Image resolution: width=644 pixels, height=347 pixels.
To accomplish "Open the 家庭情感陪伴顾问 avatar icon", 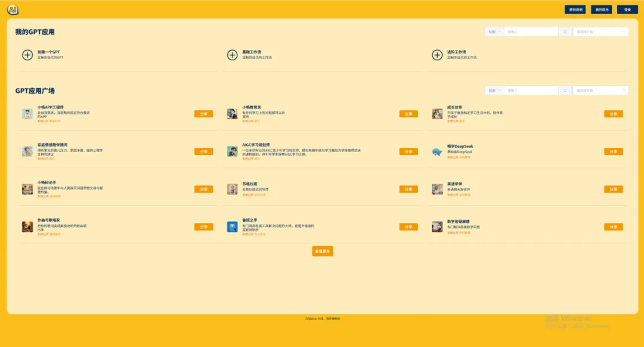I will [27, 151].
